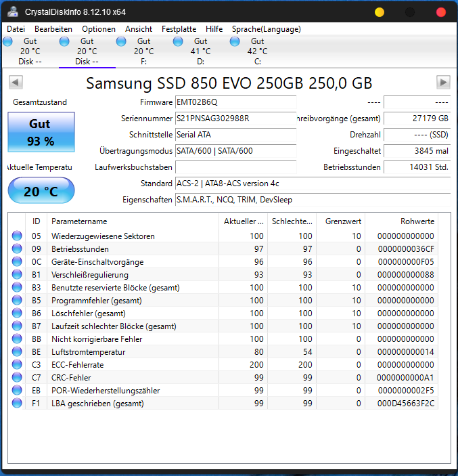Click the empty Laufwerksbuchstaben field
The width and height of the screenshot is (458, 476).
[235, 167]
